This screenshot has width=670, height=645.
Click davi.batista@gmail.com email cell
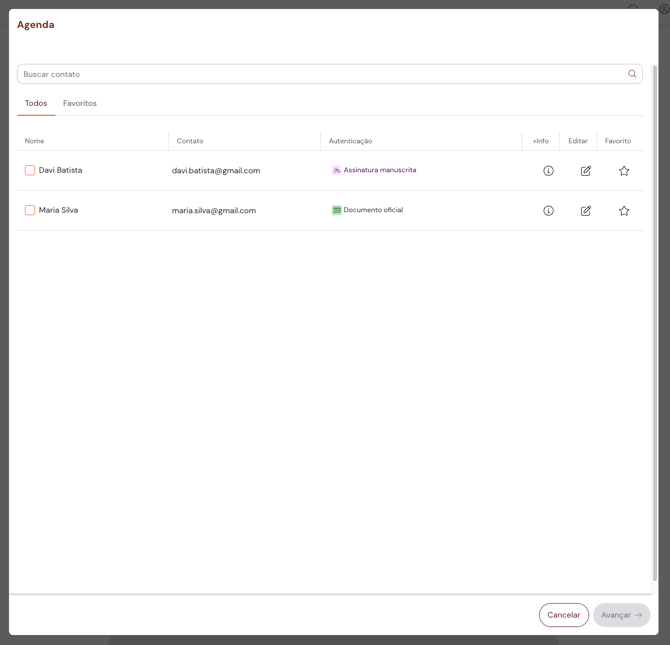[x=216, y=171]
